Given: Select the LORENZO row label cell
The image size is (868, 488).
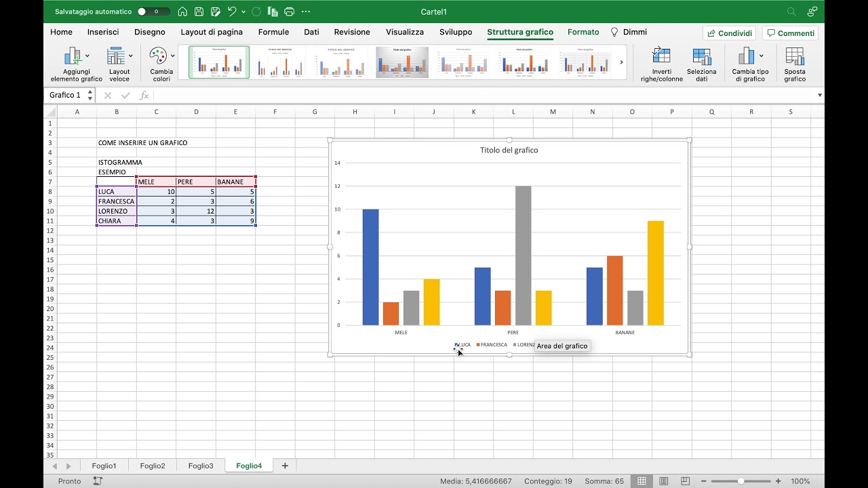Looking at the screenshot, I should pos(117,211).
